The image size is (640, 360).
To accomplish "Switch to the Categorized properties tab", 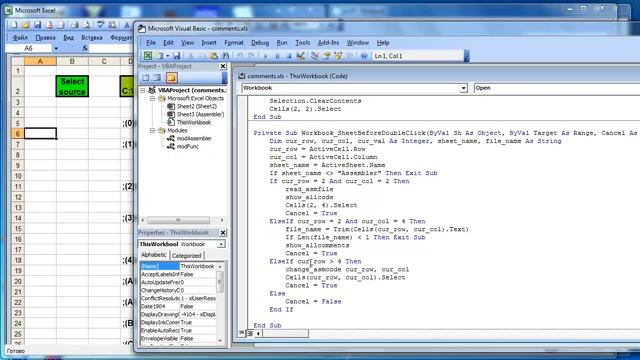I will pos(187,256).
